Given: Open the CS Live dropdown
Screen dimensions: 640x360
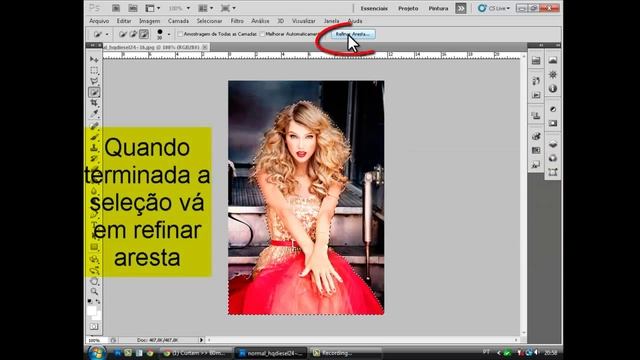Looking at the screenshot, I should pyautogui.click(x=494, y=8).
